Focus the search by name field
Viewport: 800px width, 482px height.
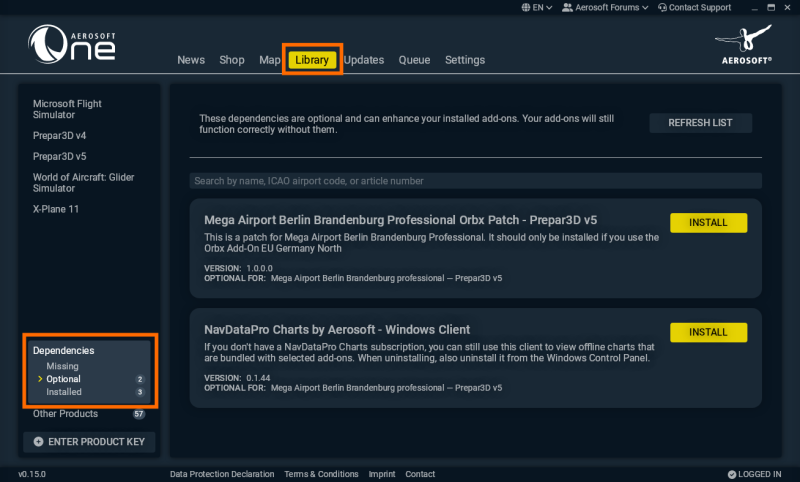[476, 181]
